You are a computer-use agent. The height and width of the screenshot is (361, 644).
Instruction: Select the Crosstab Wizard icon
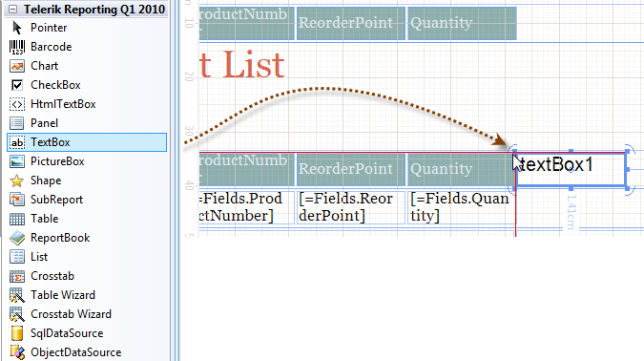click(x=17, y=314)
